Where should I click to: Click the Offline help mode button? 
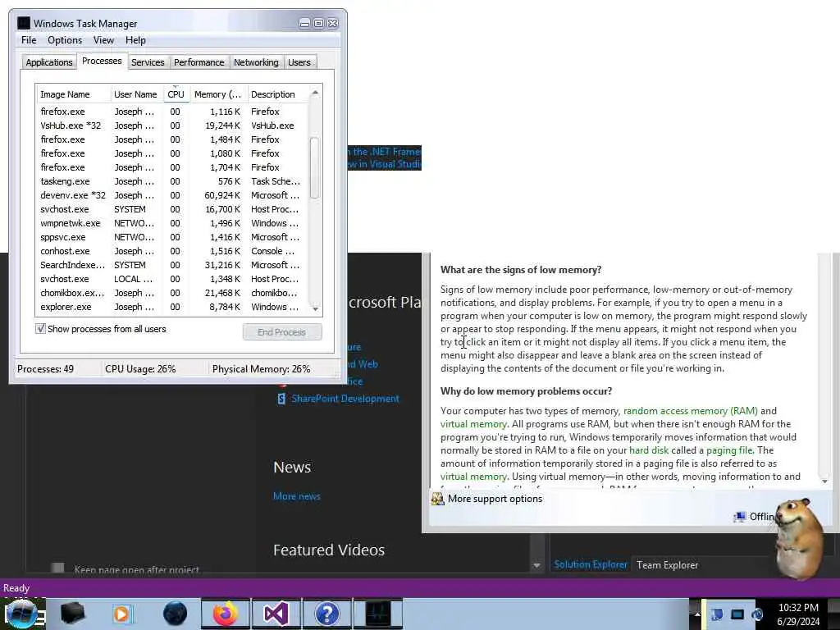coord(756,517)
